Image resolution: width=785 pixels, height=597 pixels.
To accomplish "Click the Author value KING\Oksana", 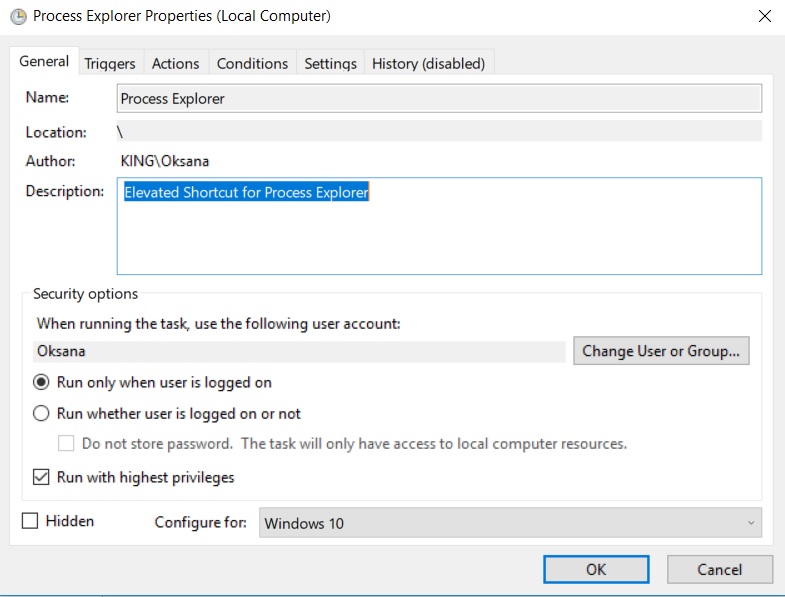I will pos(165,161).
